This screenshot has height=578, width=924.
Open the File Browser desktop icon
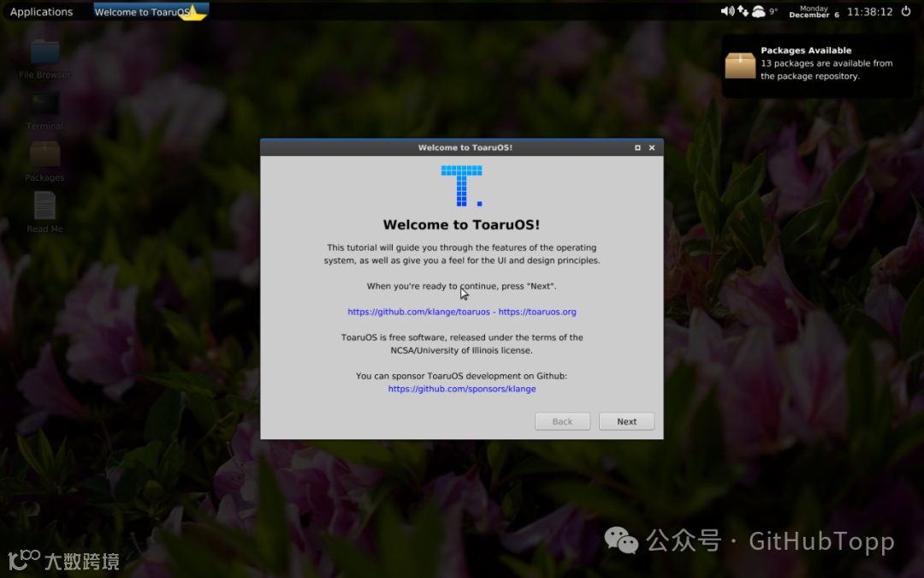[x=44, y=60]
